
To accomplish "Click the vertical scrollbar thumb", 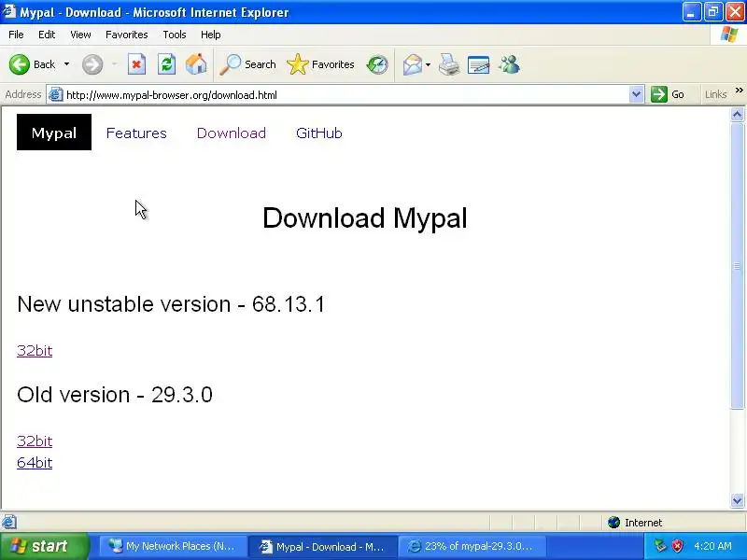I will tap(737, 266).
